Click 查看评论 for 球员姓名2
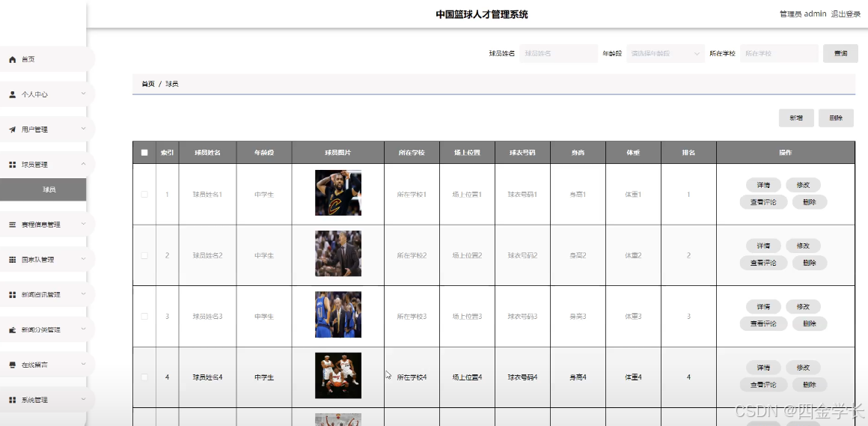This screenshot has width=868, height=426. pos(763,263)
